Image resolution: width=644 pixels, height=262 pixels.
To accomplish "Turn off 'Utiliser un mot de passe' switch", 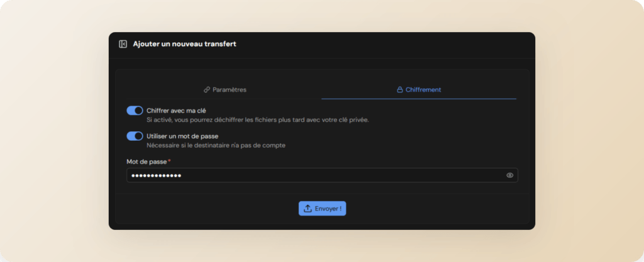I will (135, 136).
